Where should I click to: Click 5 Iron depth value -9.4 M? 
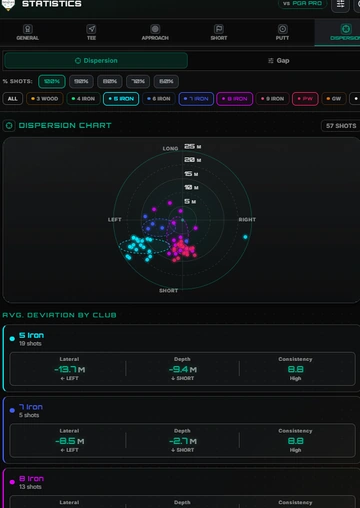(182, 369)
